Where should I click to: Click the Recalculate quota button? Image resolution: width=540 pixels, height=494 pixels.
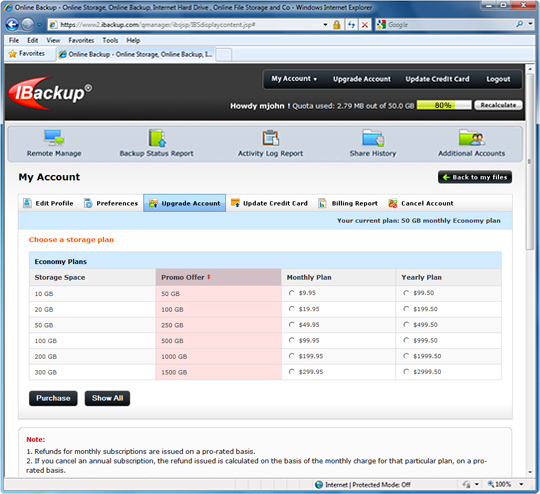click(498, 105)
